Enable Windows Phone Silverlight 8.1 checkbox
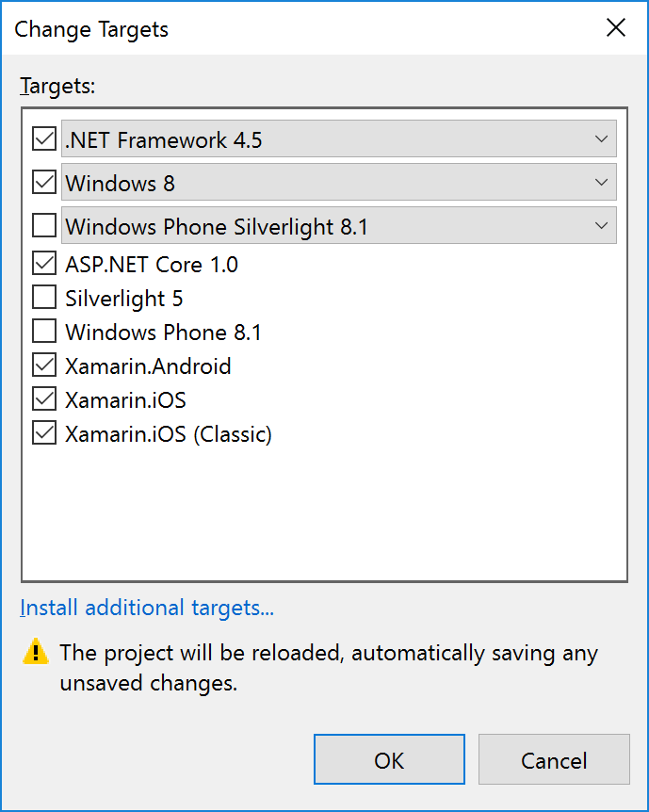Viewport: 649px width, 812px height. (44, 226)
